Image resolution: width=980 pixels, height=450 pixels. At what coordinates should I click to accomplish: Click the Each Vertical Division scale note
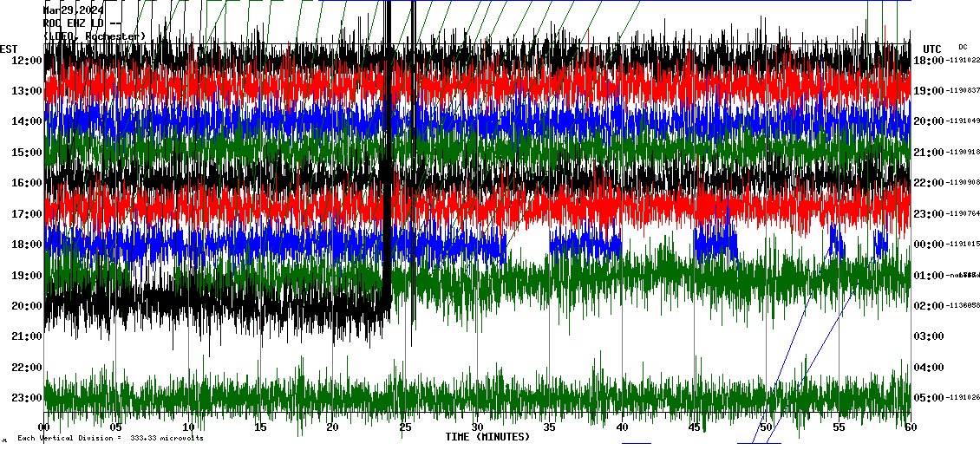tap(108, 438)
